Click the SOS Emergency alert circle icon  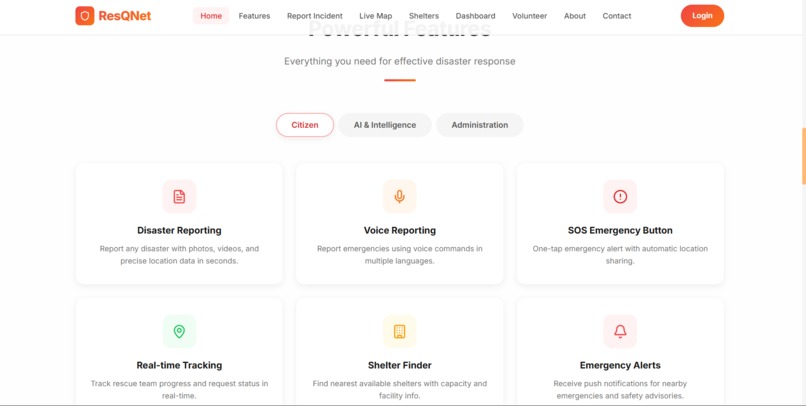(620, 196)
